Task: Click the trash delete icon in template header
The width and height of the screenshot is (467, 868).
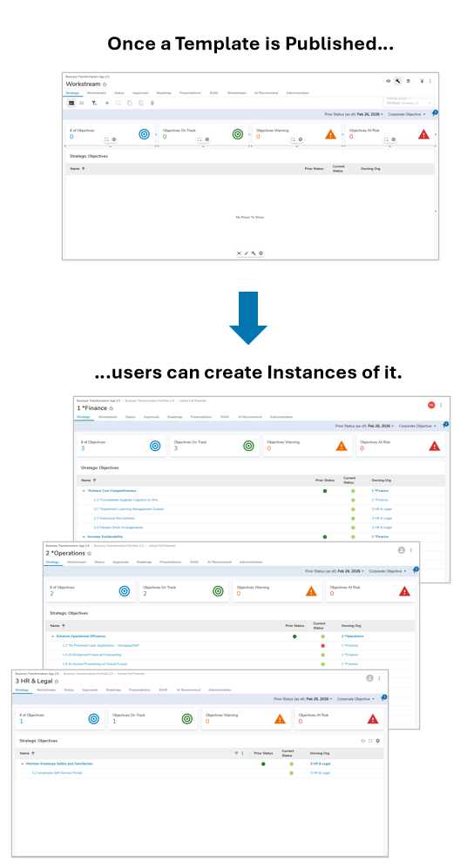Action: (409, 81)
